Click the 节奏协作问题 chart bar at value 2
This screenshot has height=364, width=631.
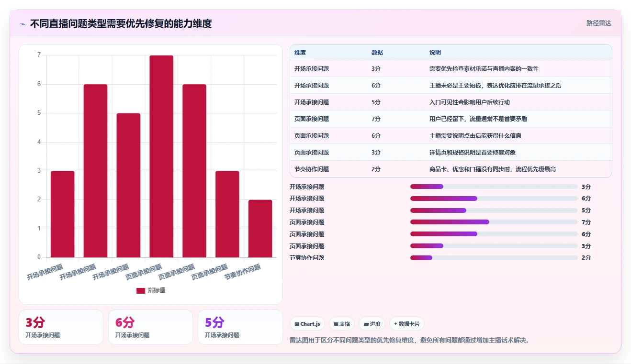tap(260, 229)
